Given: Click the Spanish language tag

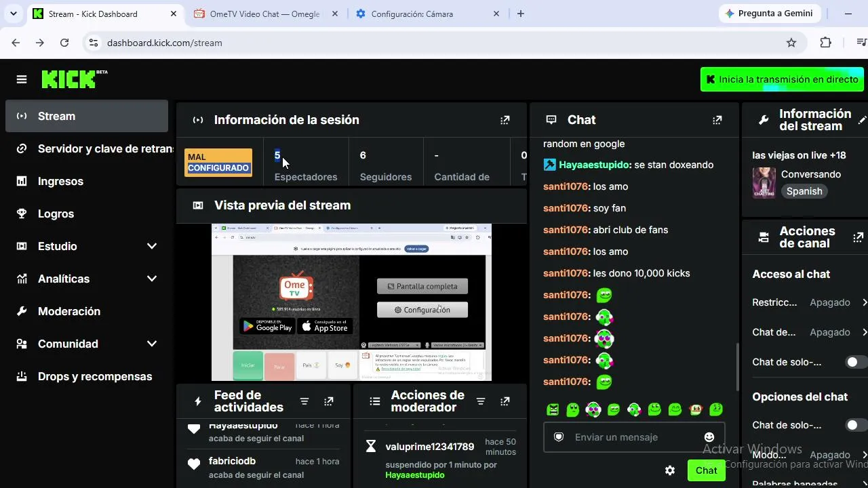Looking at the screenshot, I should (x=804, y=191).
